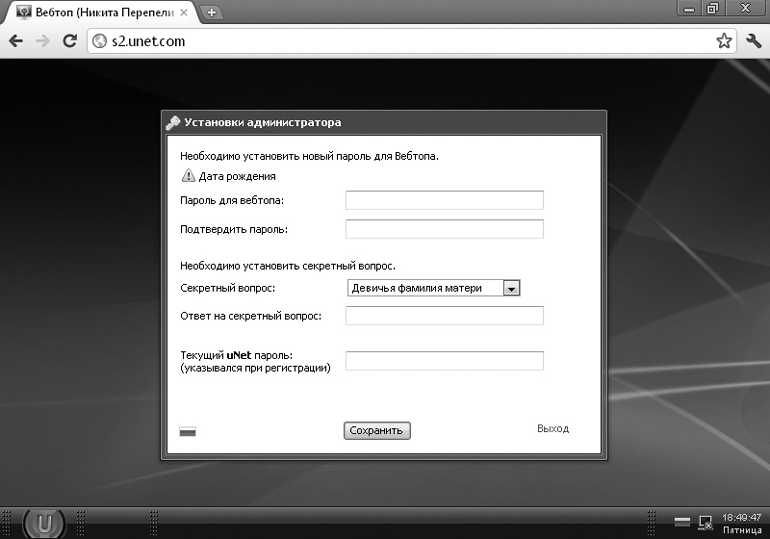Click the Сохранить button
The image size is (770, 539).
[377, 431]
